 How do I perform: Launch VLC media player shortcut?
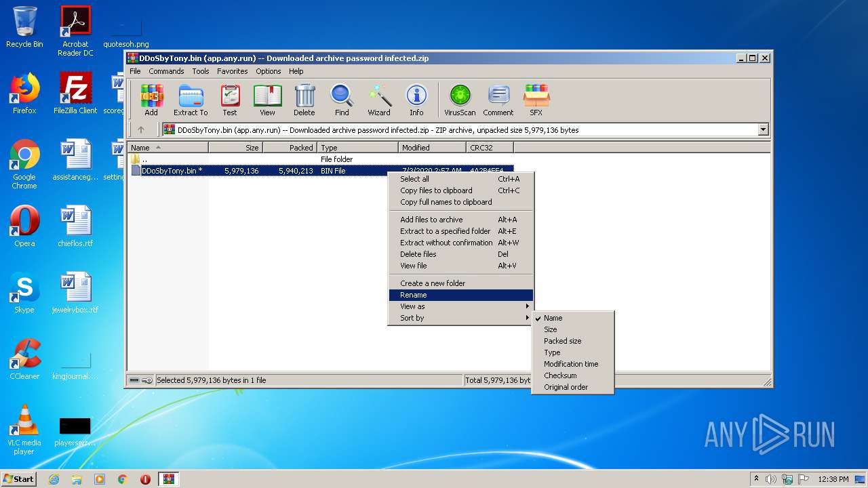coord(24,430)
